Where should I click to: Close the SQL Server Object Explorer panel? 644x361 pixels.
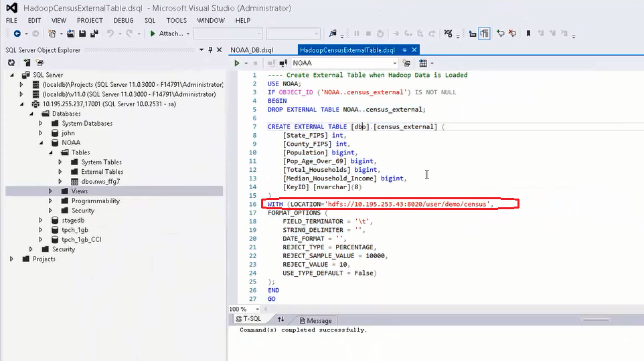pos(220,50)
